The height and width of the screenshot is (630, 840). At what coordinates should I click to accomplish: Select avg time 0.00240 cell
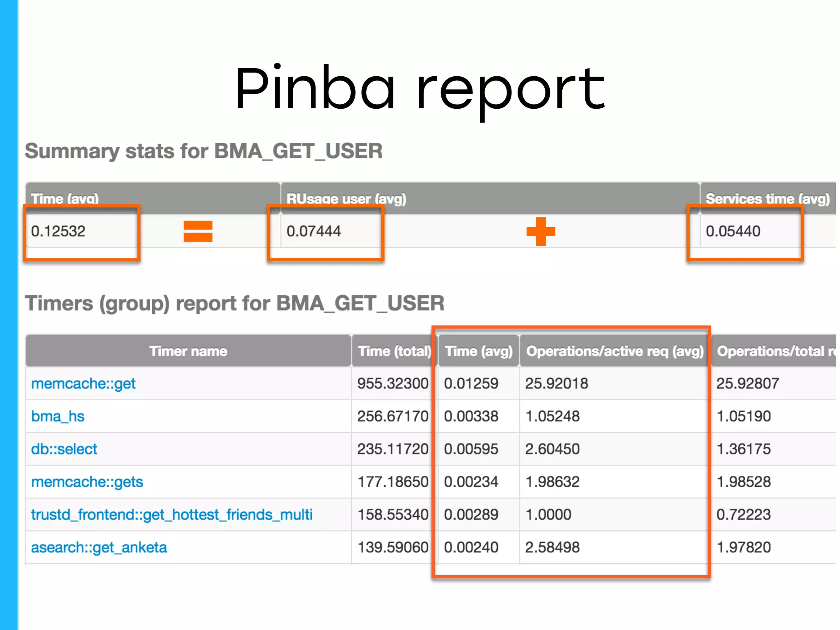click(x=471, y=548)
